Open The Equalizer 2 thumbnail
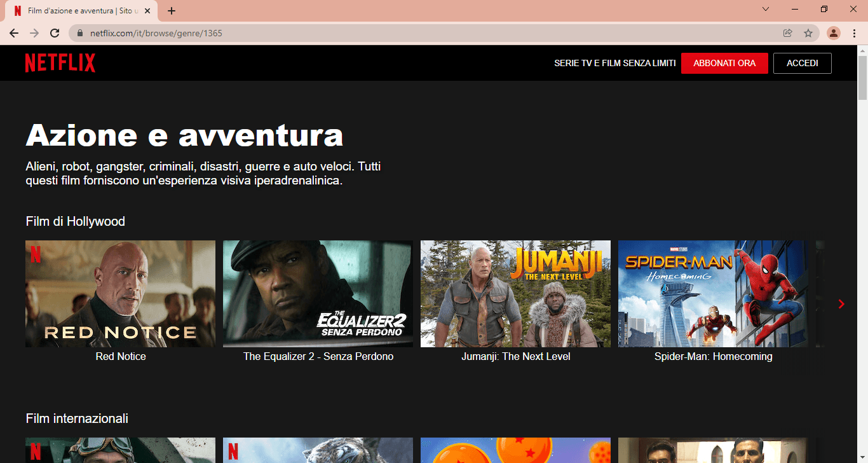The width and height of the screenshot is (868, 463). click(318, 294)
